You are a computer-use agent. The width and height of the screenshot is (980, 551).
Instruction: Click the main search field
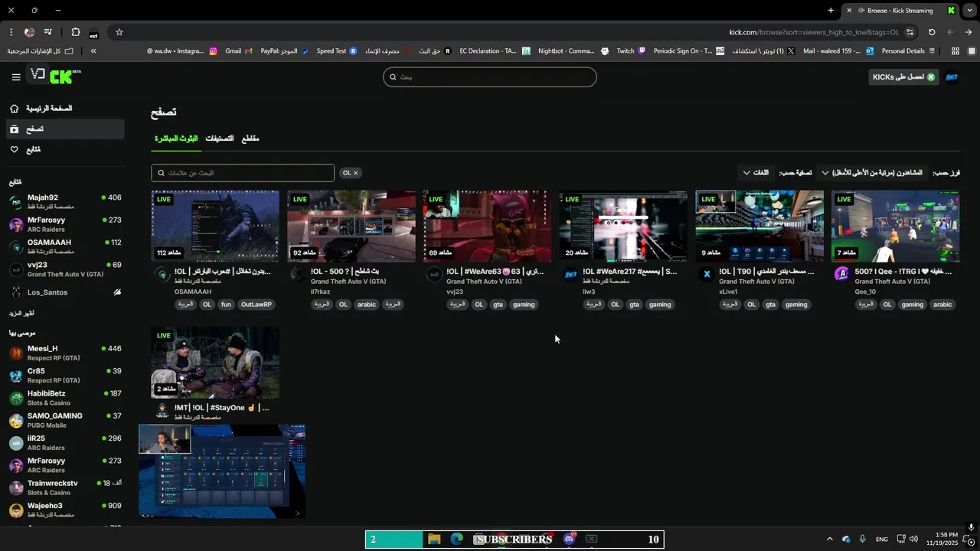490,77
